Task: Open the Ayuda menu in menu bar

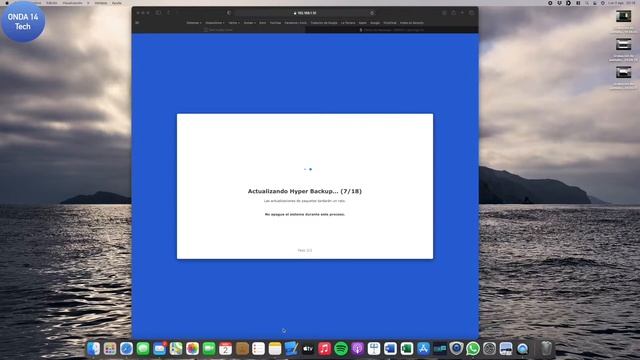Action: [117, 3]
